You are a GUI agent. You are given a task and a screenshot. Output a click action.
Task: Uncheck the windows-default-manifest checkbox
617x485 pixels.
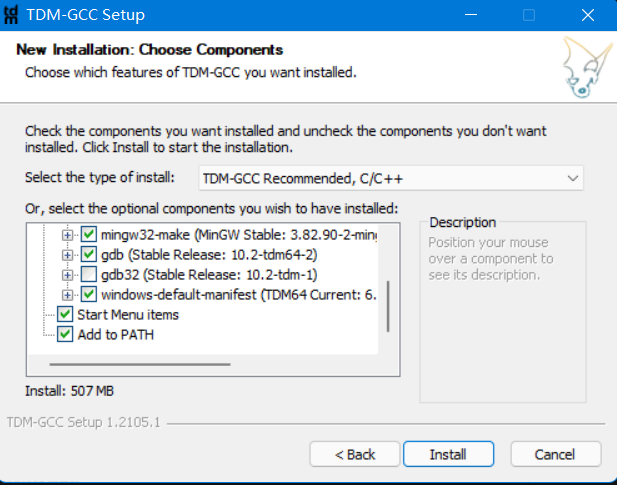[x=88, y=295]
